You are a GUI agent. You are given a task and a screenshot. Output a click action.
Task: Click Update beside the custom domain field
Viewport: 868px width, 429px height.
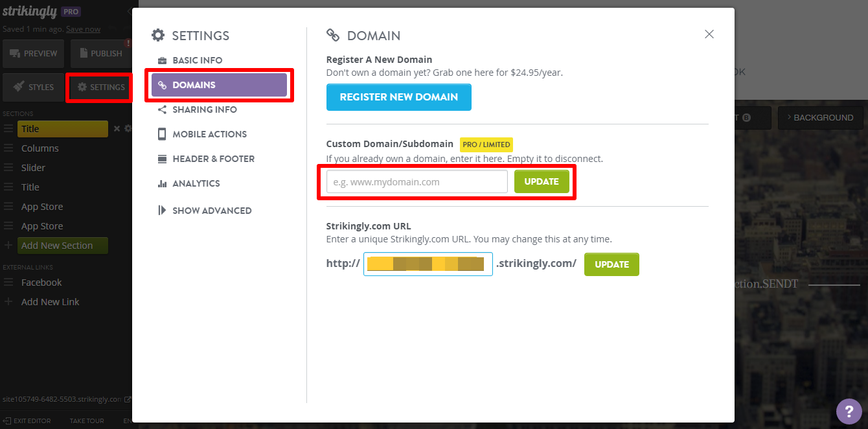(542, 181)
